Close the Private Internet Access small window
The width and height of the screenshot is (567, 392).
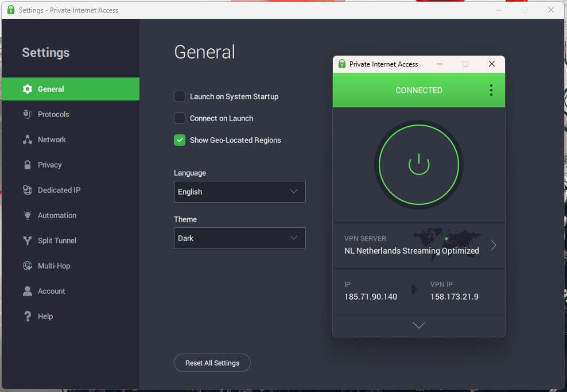coord(492,64)
